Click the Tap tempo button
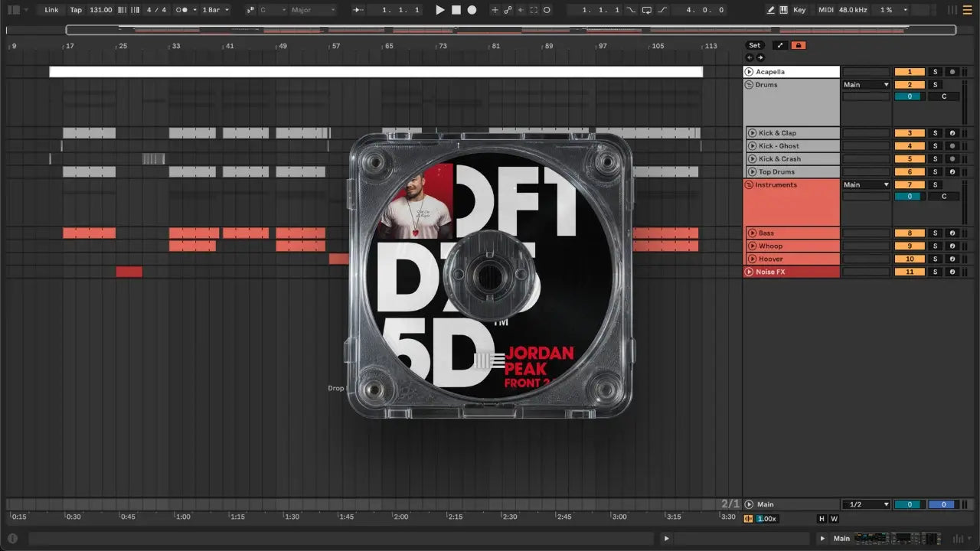 coord(76,10)
